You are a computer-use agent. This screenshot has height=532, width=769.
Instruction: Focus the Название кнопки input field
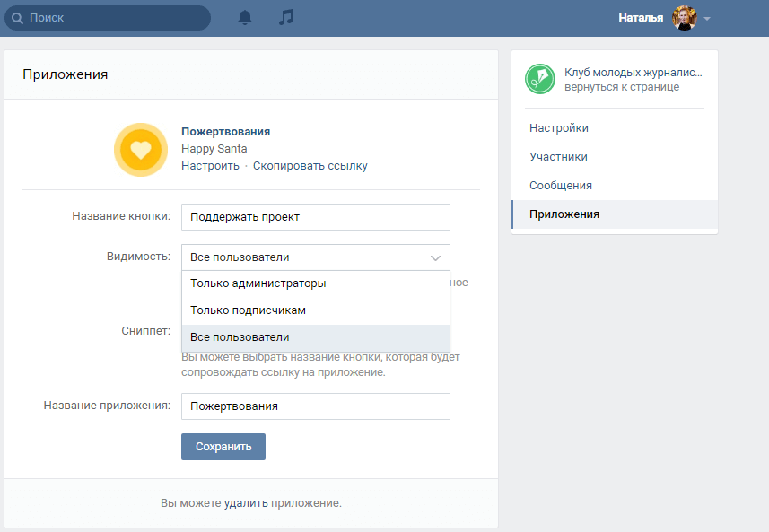[315, 217]
